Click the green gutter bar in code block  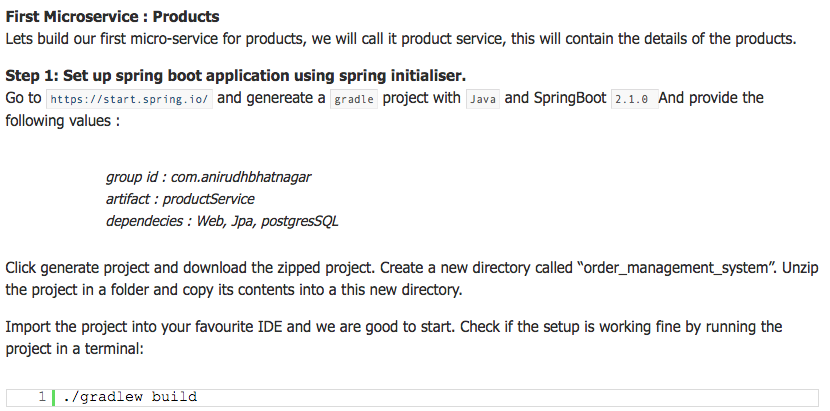coord(52,397)
